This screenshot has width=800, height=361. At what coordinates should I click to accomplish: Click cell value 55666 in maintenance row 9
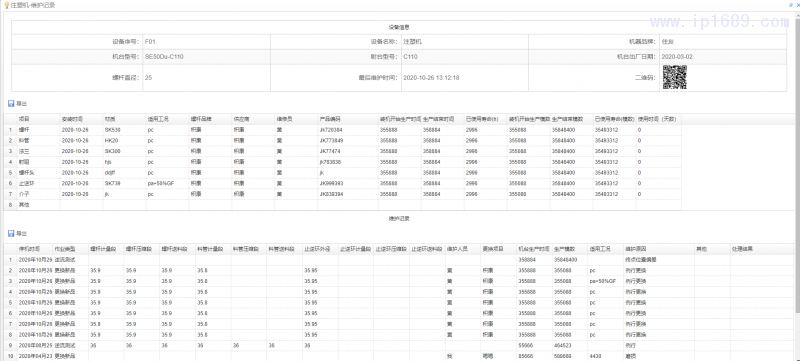pyautogui.click(x=526, y=345)
